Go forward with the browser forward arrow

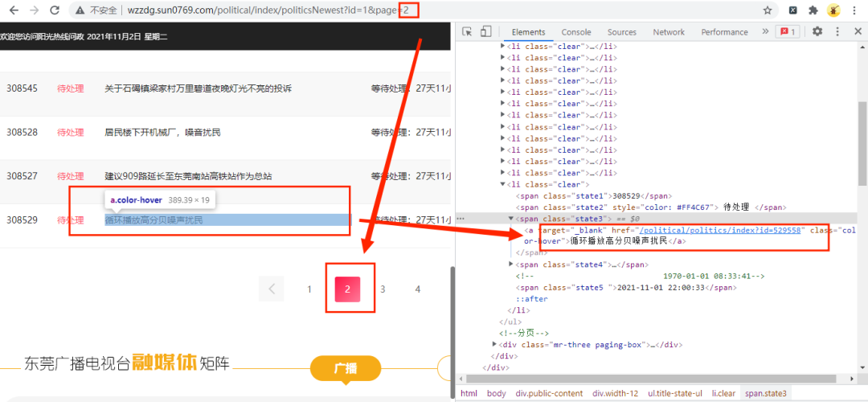(x=35, y=10)
